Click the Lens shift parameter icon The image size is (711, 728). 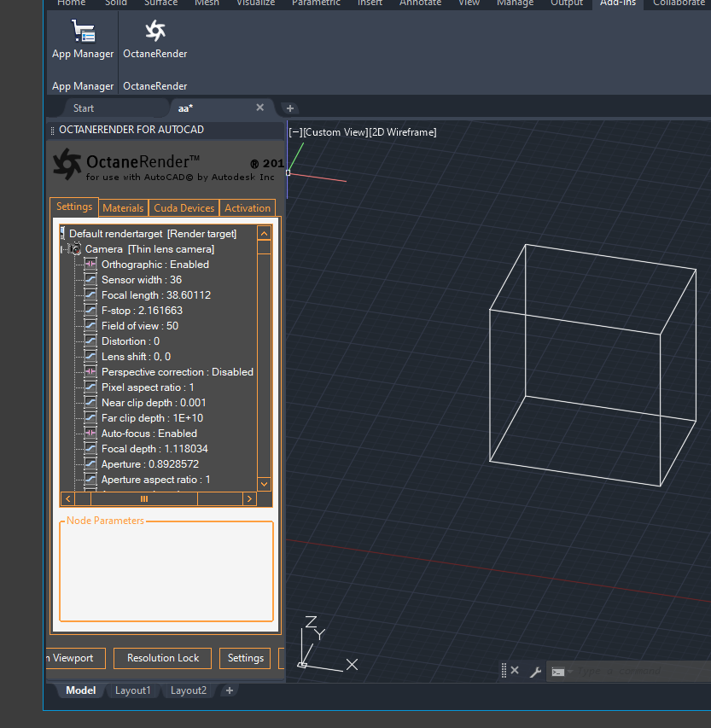(x=90, y=356)
